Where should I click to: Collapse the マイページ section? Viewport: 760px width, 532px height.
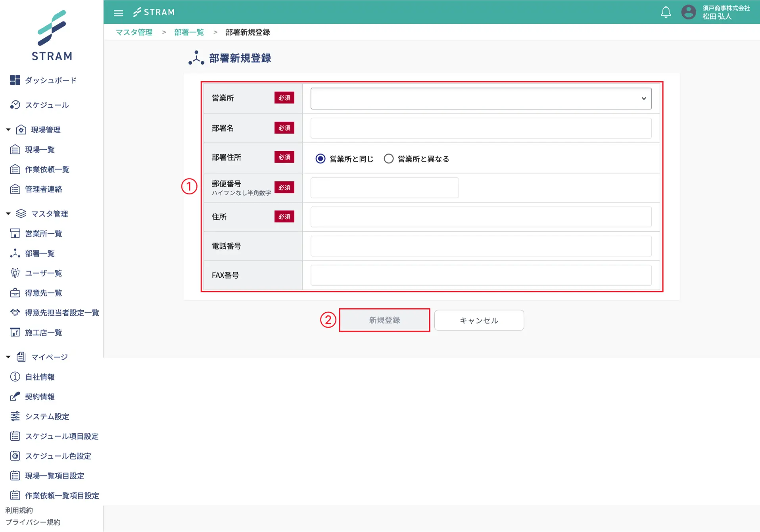pos(8,357)
